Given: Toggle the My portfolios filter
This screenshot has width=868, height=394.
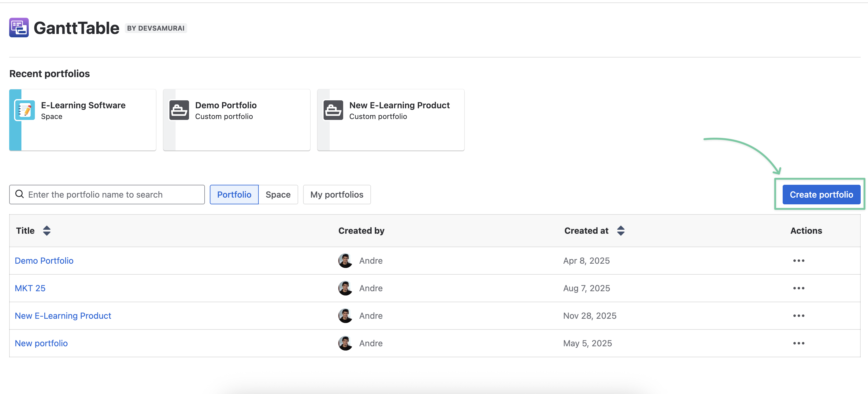Looking at the screenshot, I should (x=337, y=195).
